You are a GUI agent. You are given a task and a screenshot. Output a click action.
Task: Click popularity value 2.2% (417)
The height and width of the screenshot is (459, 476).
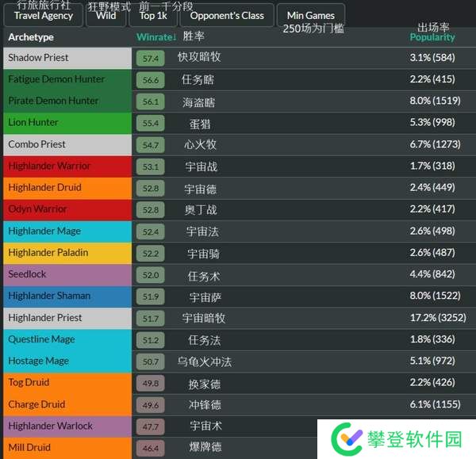click(432, 209)
